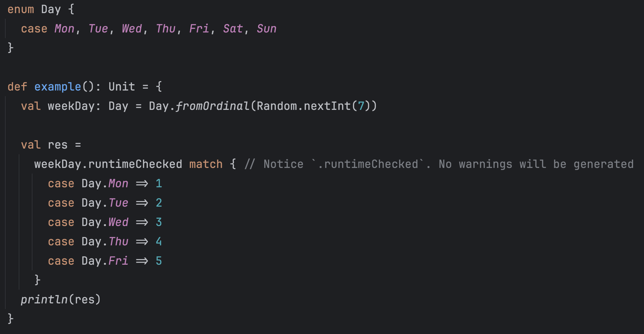
Task: Click the Sat enum case
Action: click(233, 29)
